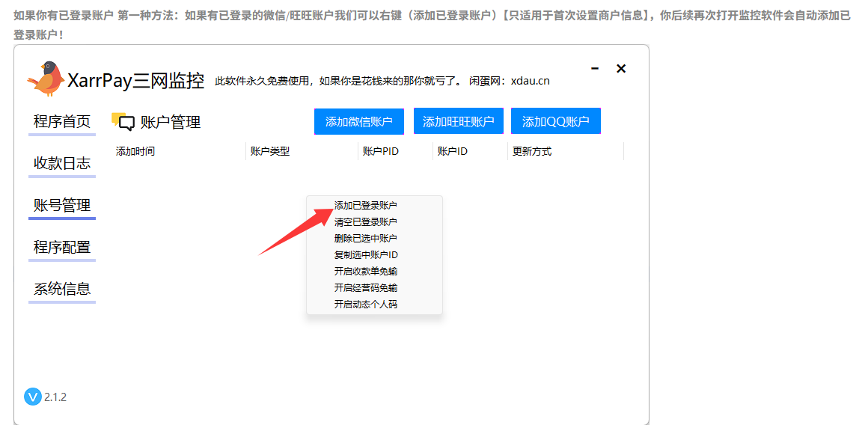Minimize the XarrPay monitor window
The height and width of the screenshot is (425, 868).
(x=595, y=68)
